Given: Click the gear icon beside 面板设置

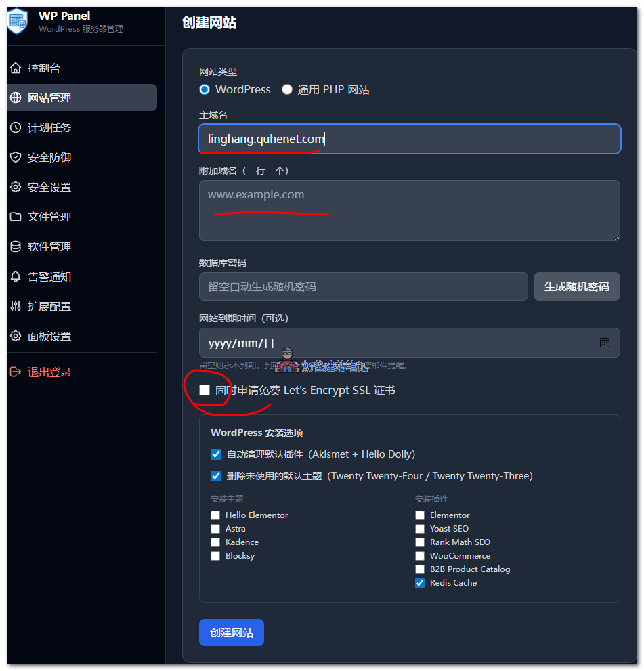Looking at the screenshot, I should click(16, 336).
